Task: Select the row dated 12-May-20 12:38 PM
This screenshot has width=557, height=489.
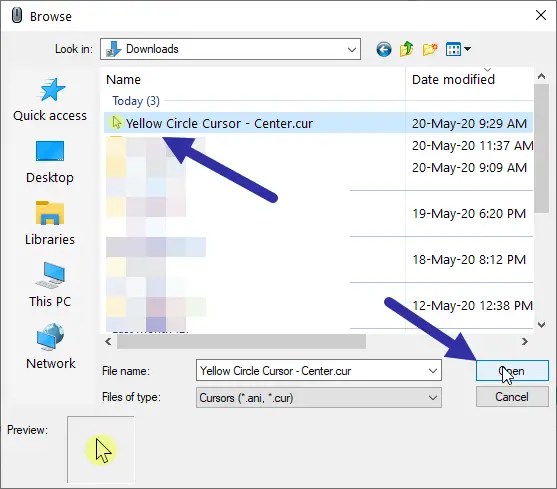Action: [319, 305]
